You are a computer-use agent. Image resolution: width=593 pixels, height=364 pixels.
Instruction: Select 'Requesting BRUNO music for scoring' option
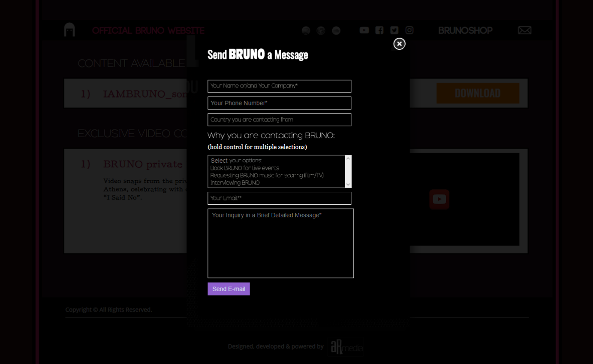266,175
